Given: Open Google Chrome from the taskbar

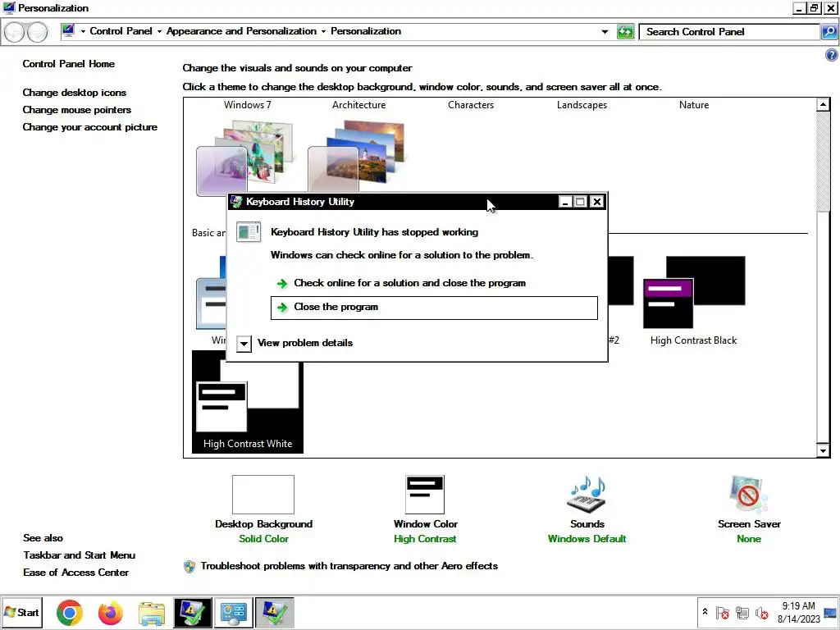Looking at the screenshot, I should point(70,612).
